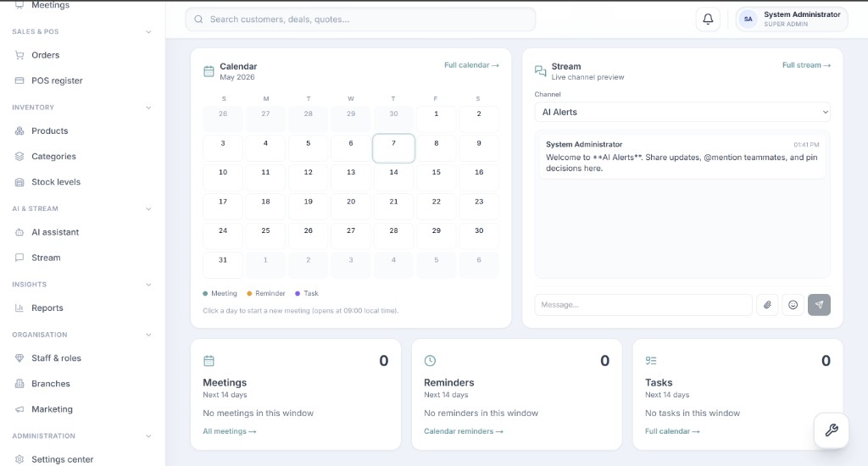This screenshot has width=868, height=466.
Task: Click the Stock levels icon
Action: 19,182
